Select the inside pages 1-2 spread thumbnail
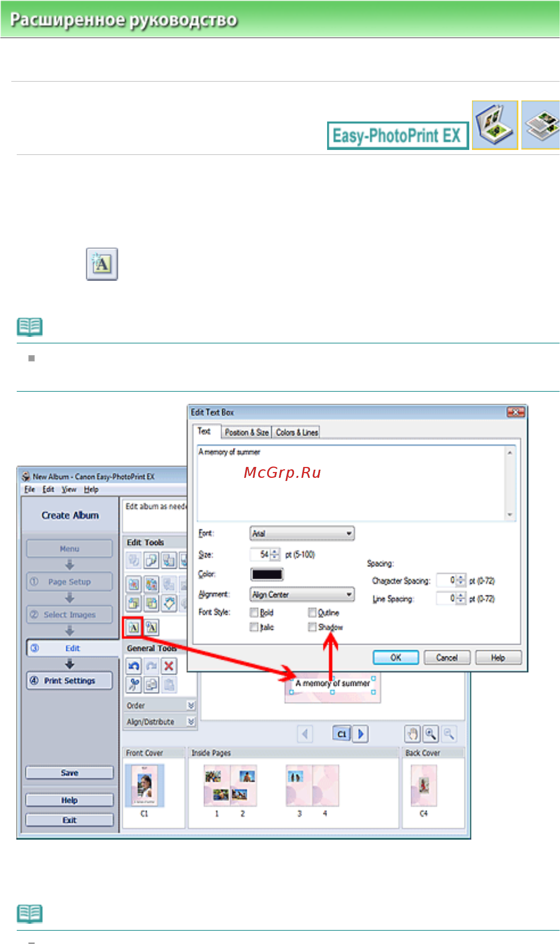Screen dimensions: 560x944 click(x=230, y=785)
